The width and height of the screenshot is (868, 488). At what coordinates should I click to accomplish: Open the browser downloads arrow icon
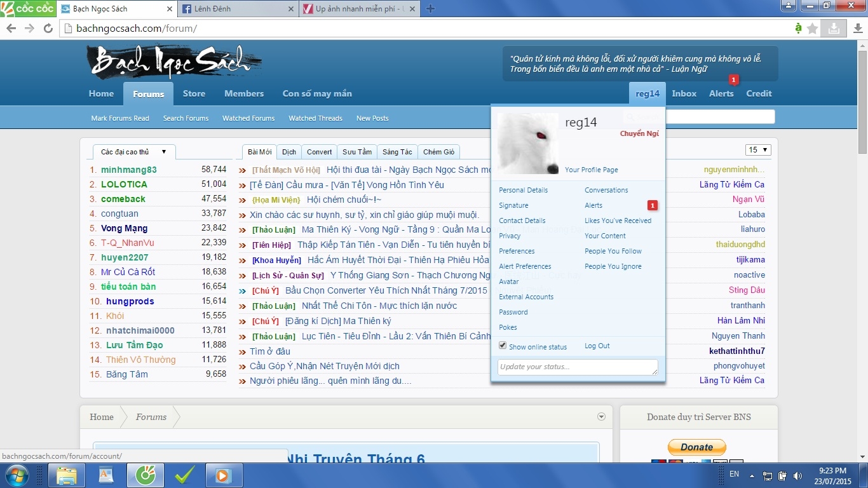[x=833, y=28]
